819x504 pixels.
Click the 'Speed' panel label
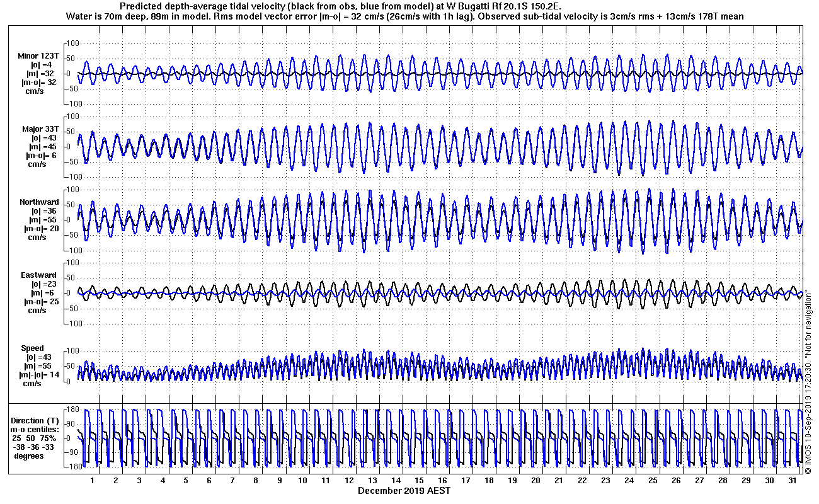pyautogui.click(x=33, y=348)
